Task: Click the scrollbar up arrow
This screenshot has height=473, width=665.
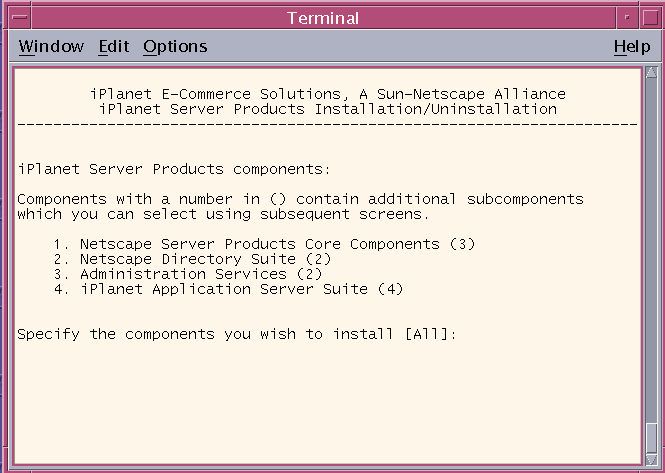Action: [x=651, y=72]
